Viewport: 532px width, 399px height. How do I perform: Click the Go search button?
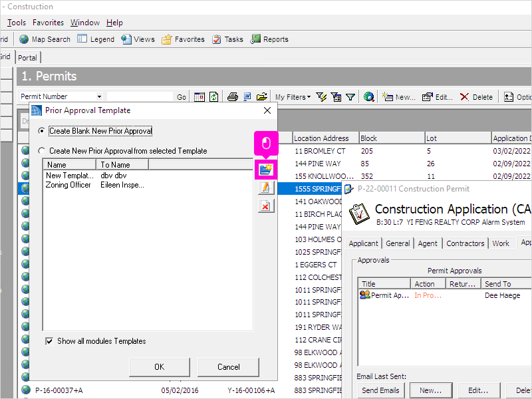[181, 97]
